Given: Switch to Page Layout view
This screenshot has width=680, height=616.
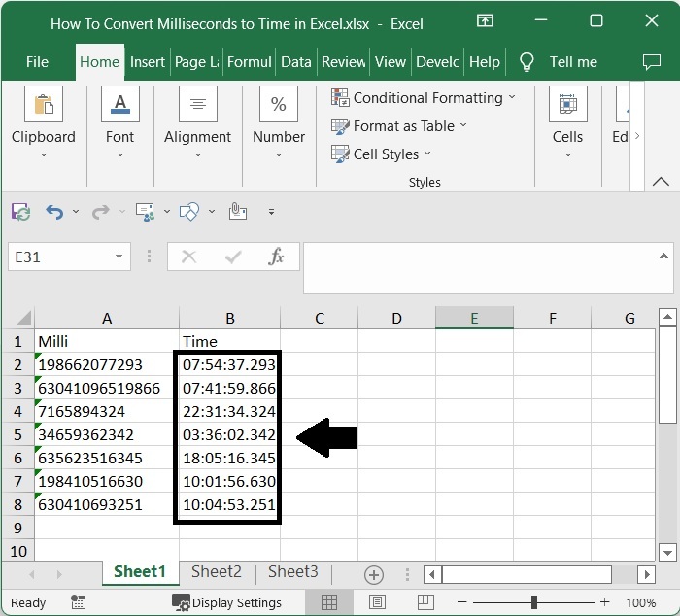Looking at the screenshot, I should coord(377,602).
